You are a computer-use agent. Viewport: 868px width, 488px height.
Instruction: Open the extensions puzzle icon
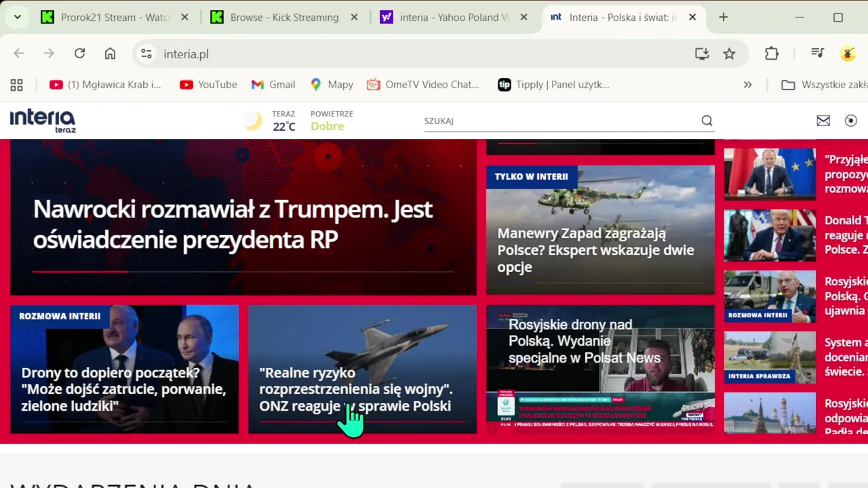click(772, 54)
